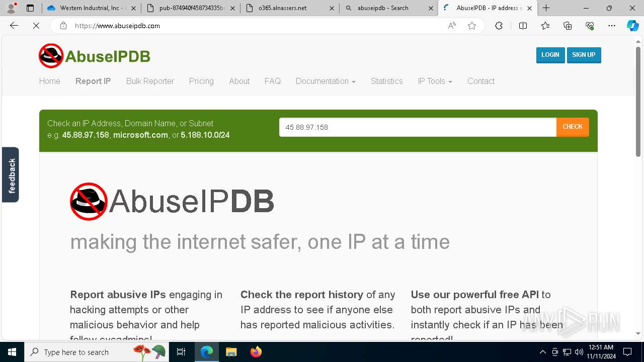644x362 pixels.
Task: Launch Firefox from the taskbar
Action: click(x=256, y=352)
